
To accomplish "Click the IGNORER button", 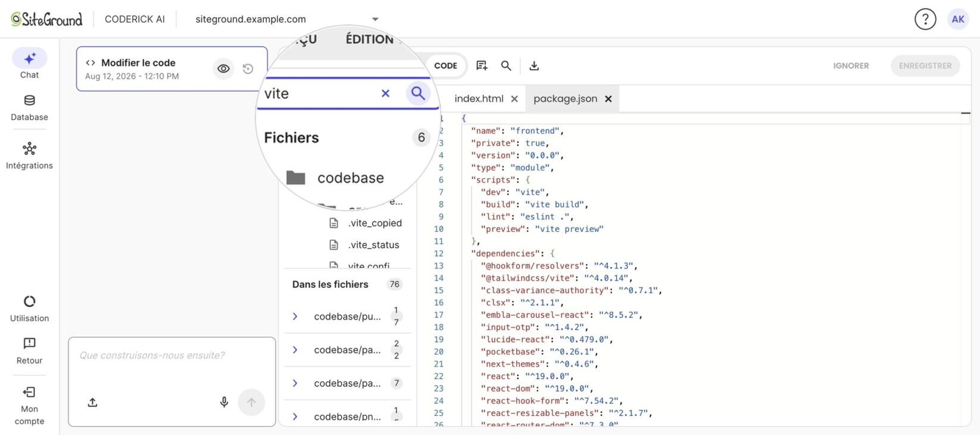I will tap(851, 66).
